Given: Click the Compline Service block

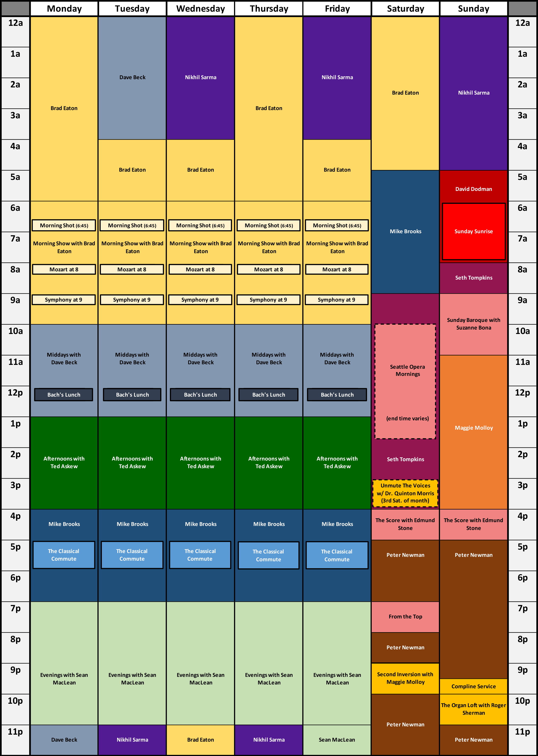Looking at the screenshot, I should coord(474,687).
